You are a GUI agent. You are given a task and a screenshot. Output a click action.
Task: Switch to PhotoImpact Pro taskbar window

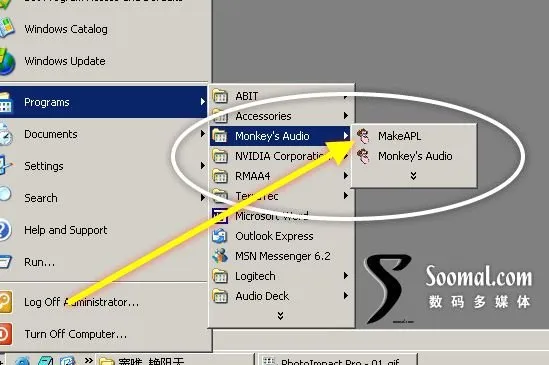[x=338, y=359]
